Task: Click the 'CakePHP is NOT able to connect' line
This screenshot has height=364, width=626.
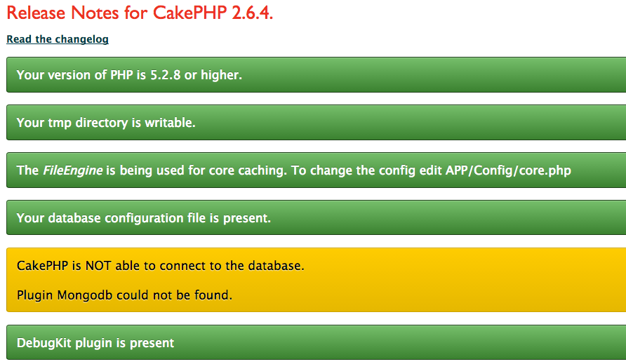Action: (161, 266)
